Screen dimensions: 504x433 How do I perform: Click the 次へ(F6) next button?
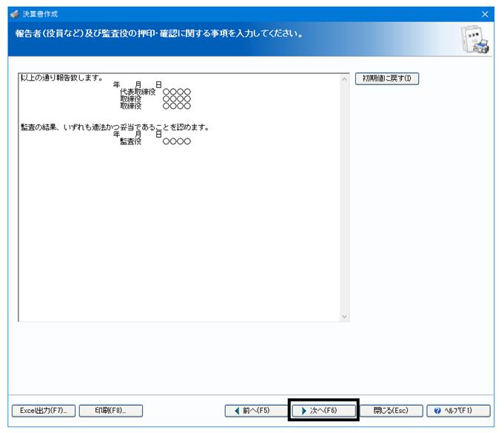coord(323,411)
